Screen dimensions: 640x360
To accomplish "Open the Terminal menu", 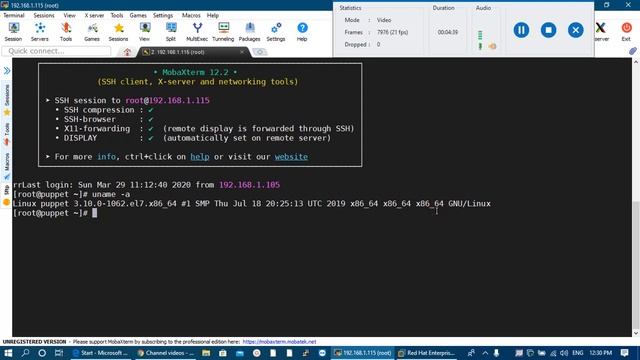I will pos(14,15).
